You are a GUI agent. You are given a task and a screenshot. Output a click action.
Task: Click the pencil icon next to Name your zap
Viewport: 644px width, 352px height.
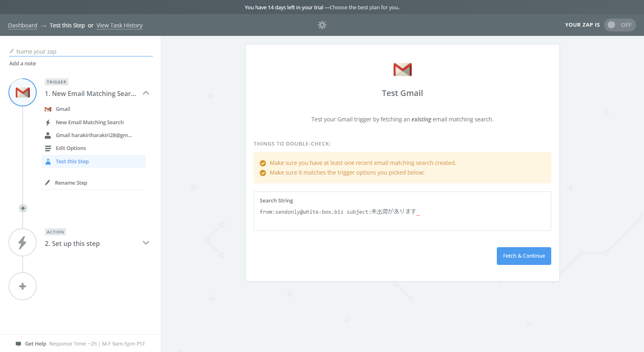(12, 51)
